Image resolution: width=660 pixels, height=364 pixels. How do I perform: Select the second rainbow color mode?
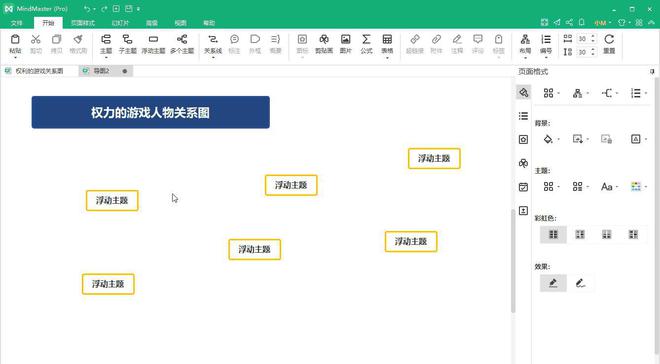[x=580, y=234]
